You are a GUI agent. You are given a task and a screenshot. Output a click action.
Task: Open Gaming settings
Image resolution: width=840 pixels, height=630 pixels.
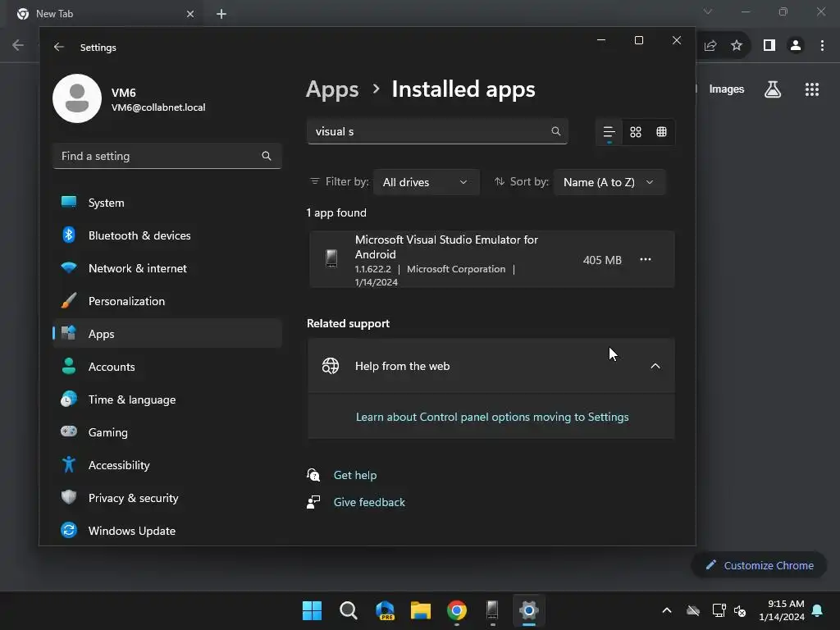point(167,432)
